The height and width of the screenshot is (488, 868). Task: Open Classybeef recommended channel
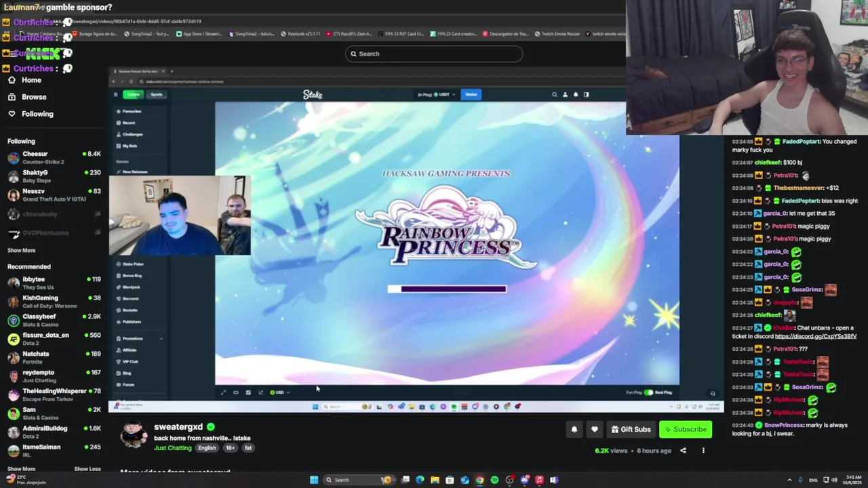(54, 320)
